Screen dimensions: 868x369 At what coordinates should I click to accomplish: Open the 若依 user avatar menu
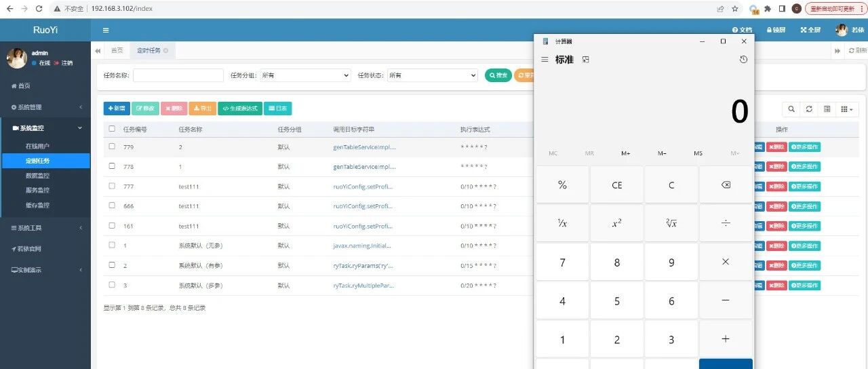pos(850,30)
